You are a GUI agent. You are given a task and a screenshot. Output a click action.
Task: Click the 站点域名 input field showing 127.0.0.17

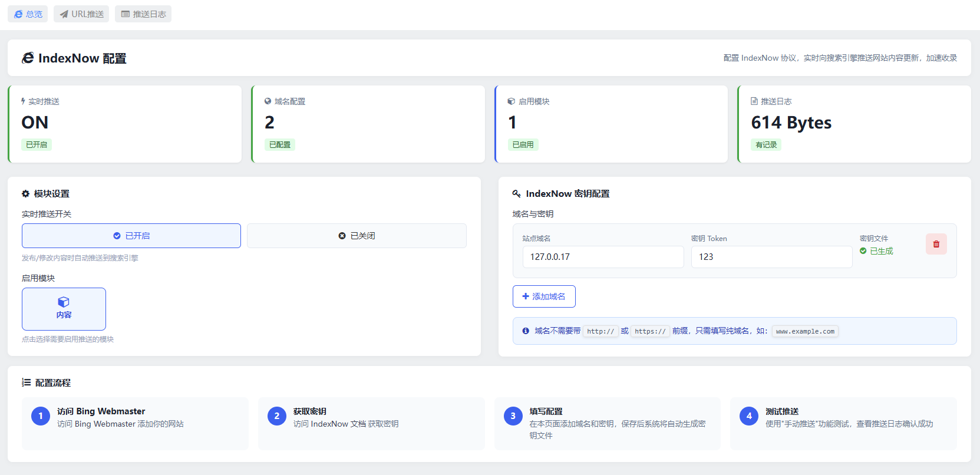coord(603,257)
